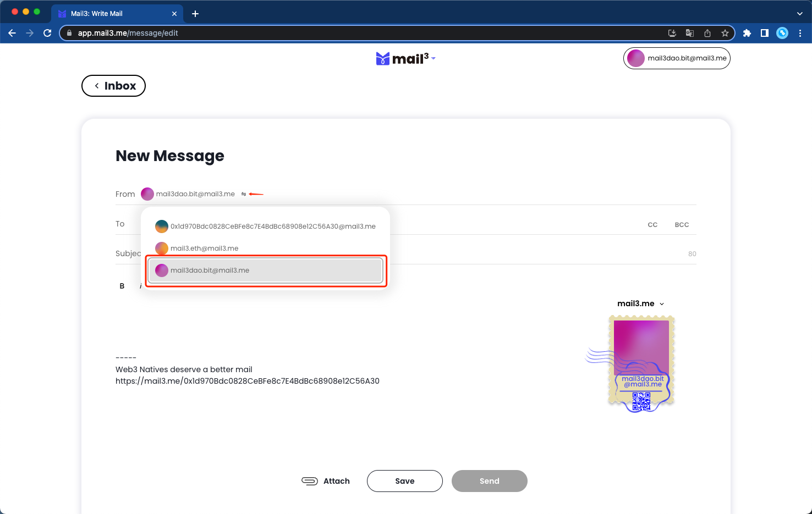Click the mail3.me signature link text
812x514 pixels.
[x=248, y=381]
